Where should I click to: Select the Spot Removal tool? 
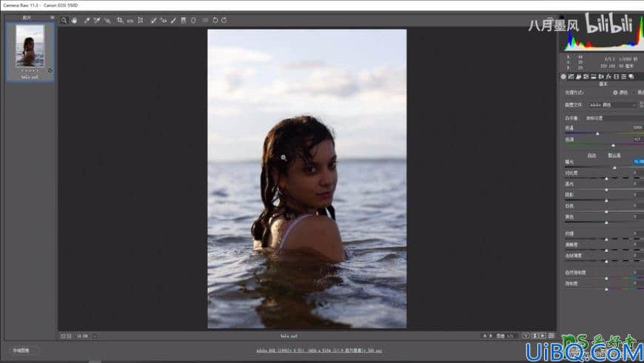pyautogui.click(x=153, y=20)
